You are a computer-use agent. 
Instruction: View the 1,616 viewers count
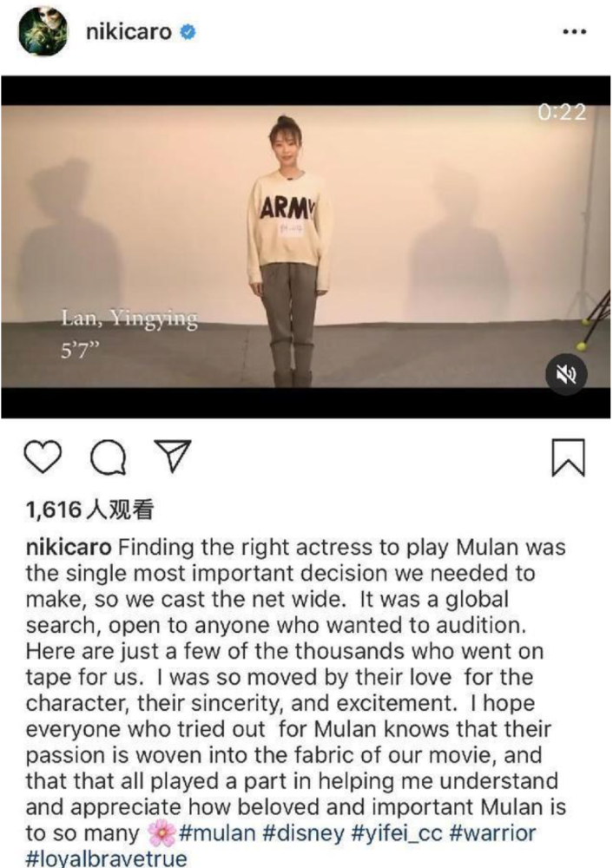pyautogui.click(x=89, y=510)
